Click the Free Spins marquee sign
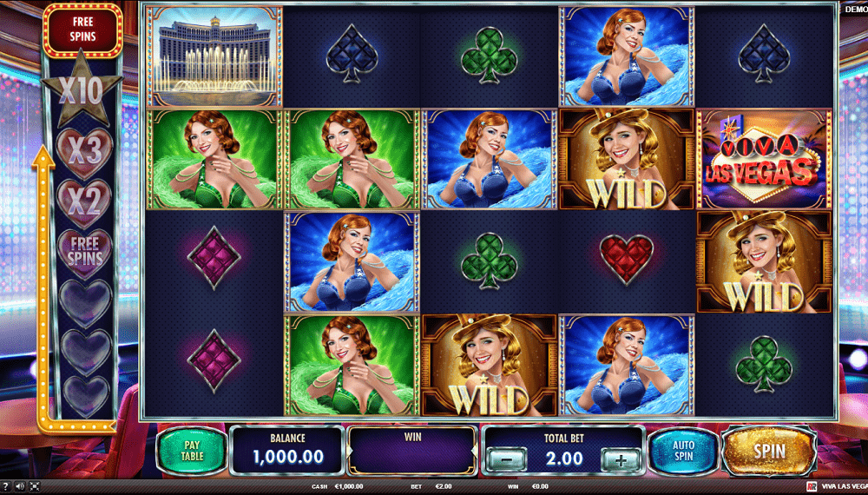868x495 pixels. [x=83, y=30]
